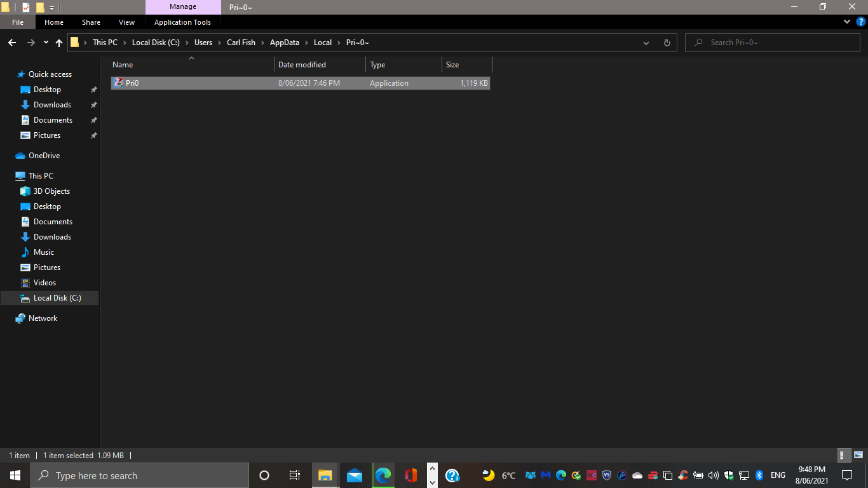Open Cortana from the taskbar
This screenshot has height=488, width=868.
pyautogui.click(x=264, y=475)
